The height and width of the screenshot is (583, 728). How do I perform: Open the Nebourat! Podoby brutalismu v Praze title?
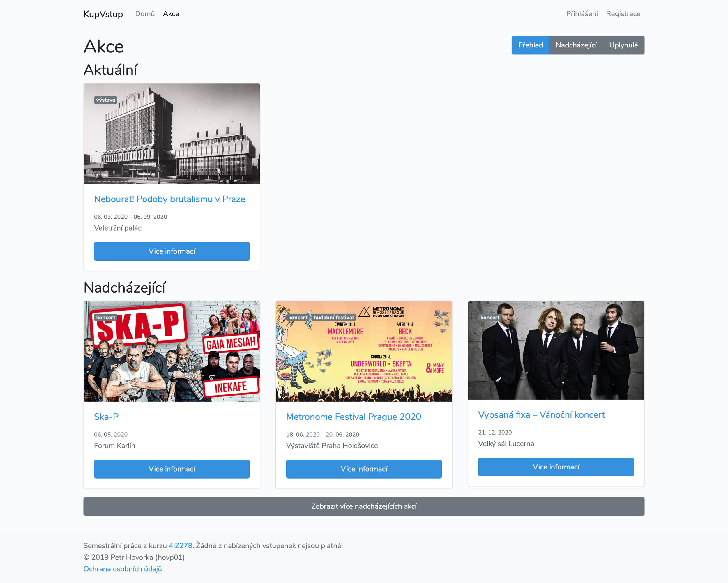(169, 199)
